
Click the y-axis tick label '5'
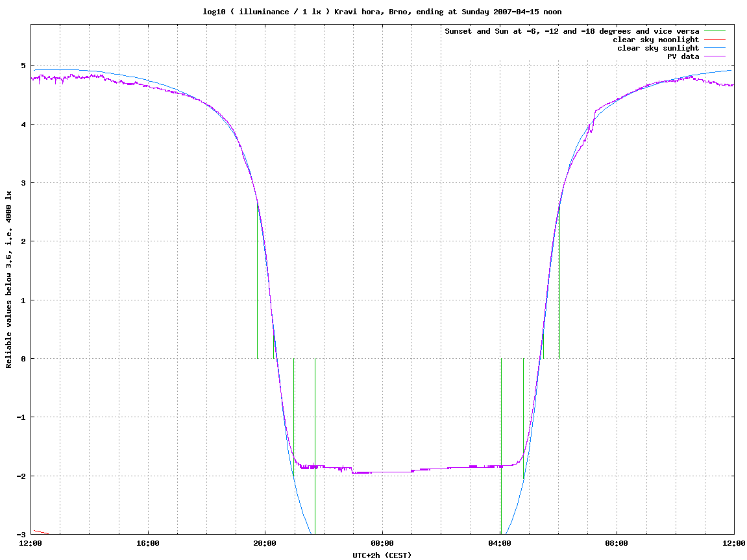[x=23, y=66]
